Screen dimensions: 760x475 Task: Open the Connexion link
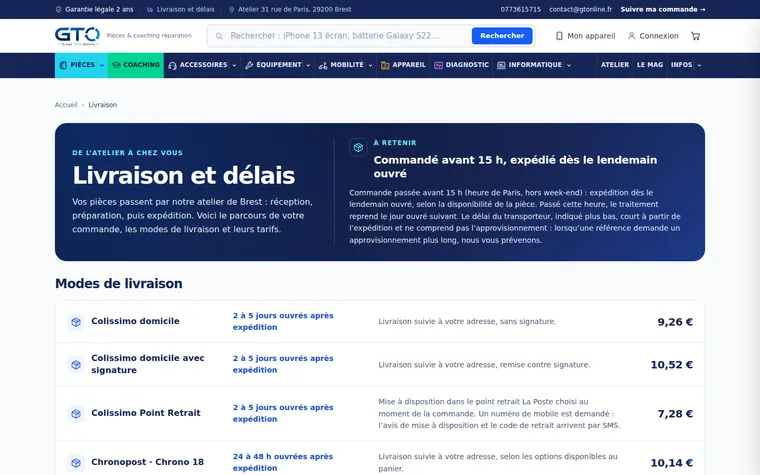tap(653, 36)
